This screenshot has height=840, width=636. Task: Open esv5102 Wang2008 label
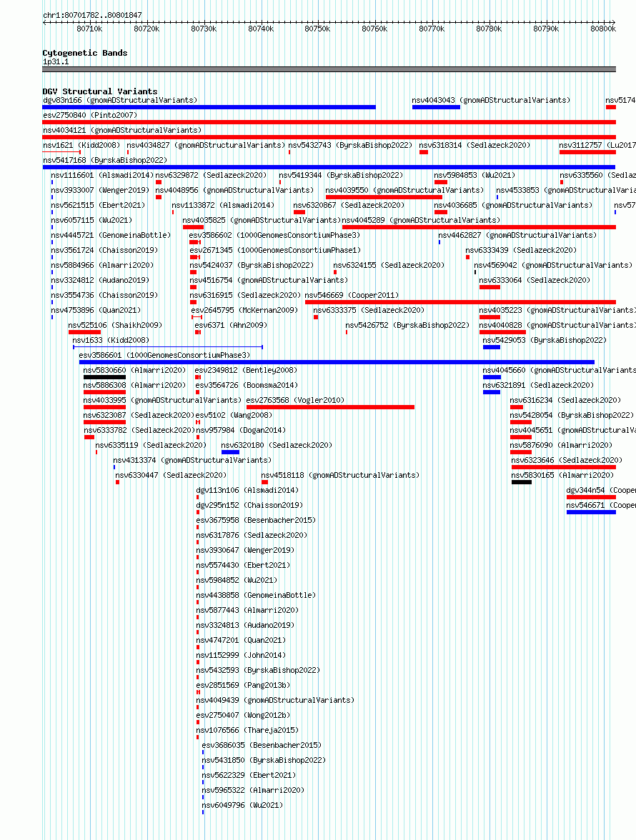234,415
